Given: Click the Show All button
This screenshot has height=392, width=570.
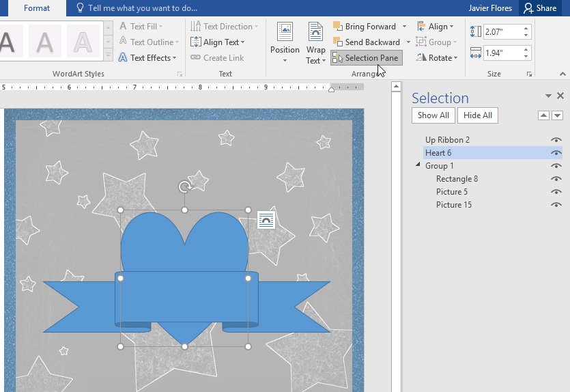Looking at the screenshot, I should pos(433,115).
